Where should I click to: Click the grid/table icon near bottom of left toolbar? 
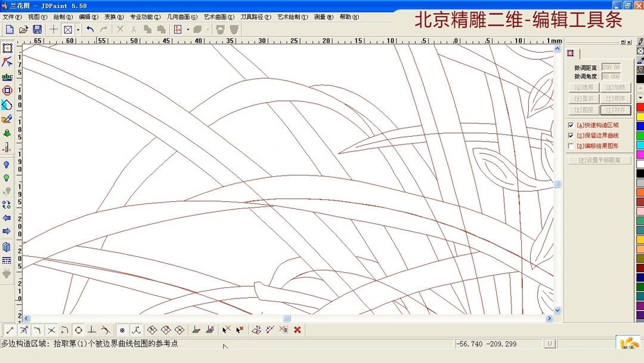pyautogui.click(x=8, y=260)
